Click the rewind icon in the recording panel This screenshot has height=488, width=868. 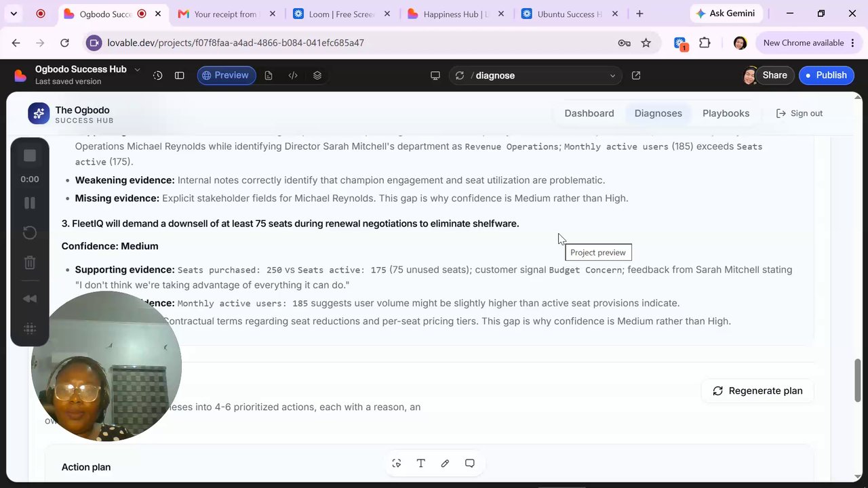30,299
